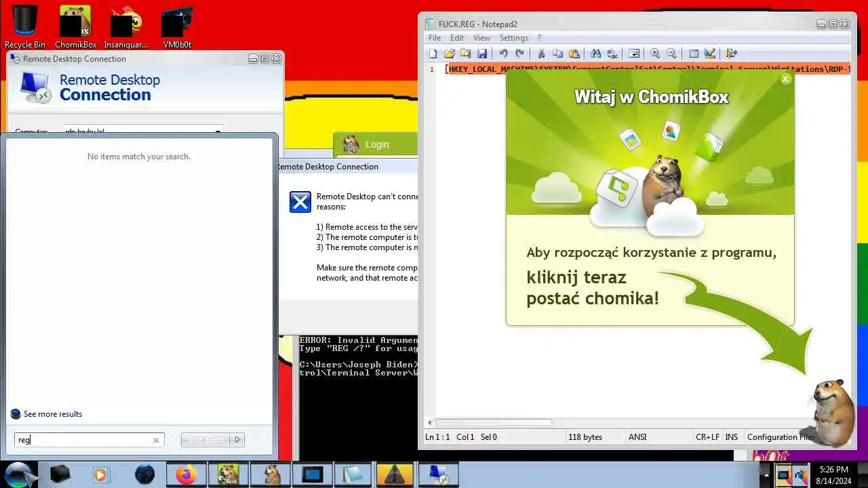This screenshot has height=488, width=868.
Task: Zoom out with the magnifier minus icon
Action: pyautogui.click(x=671, y=54)
